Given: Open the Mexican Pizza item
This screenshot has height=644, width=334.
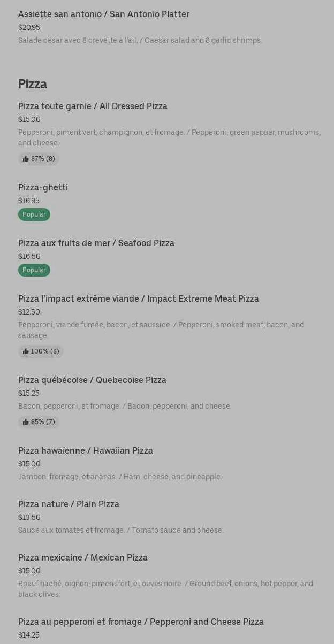Looking at the screenshot, I should click(83, 558).
